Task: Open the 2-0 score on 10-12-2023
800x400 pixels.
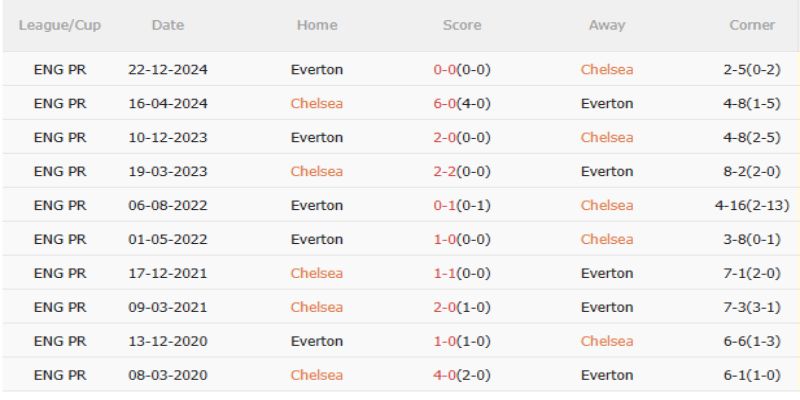Action: 444,138
